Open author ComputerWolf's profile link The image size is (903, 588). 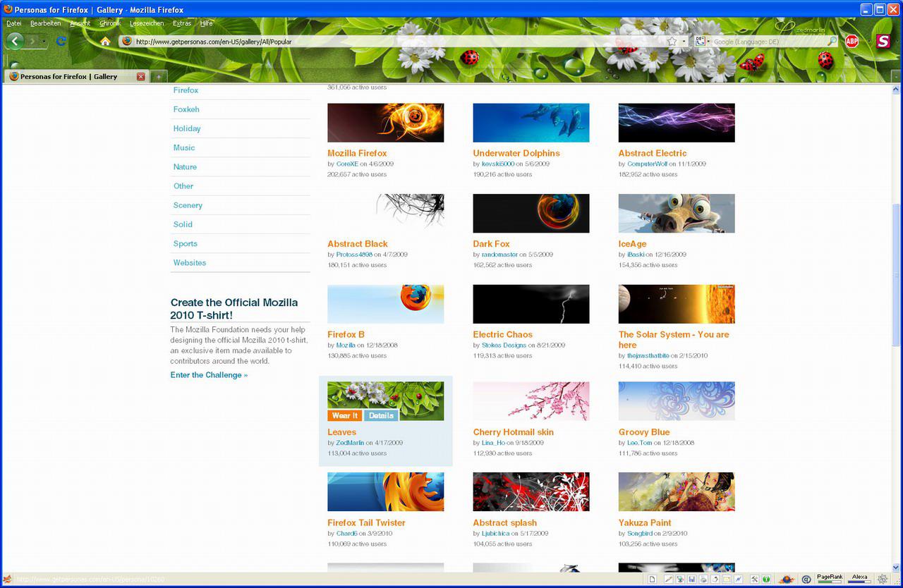pyautogui.click(x=647, y=164)
